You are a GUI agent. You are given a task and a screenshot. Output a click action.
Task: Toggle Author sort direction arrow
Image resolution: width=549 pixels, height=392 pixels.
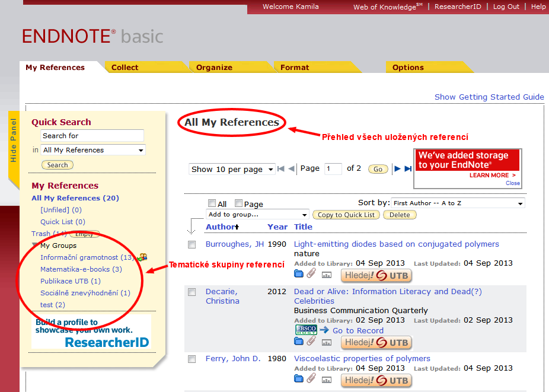237,227
